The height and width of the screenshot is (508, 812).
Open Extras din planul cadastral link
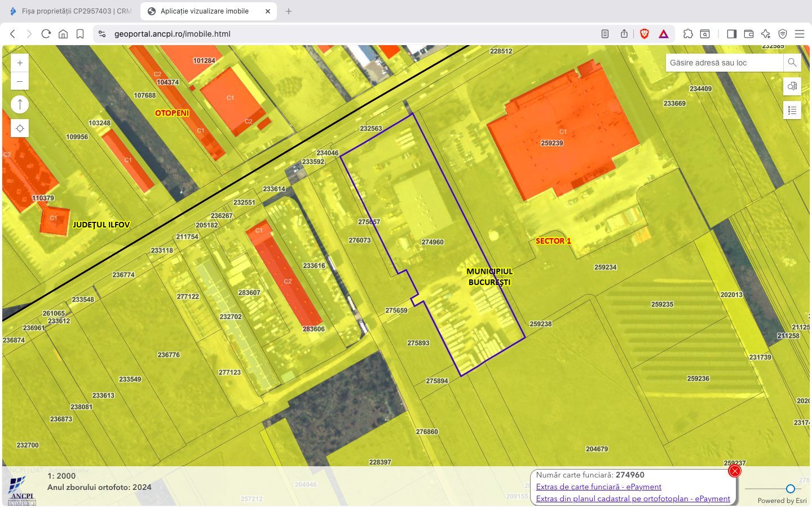coord(633,498)
